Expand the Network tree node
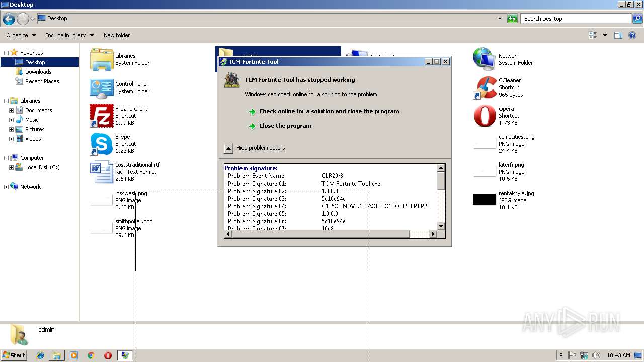 pyautogui.click(x=6, y=187)
